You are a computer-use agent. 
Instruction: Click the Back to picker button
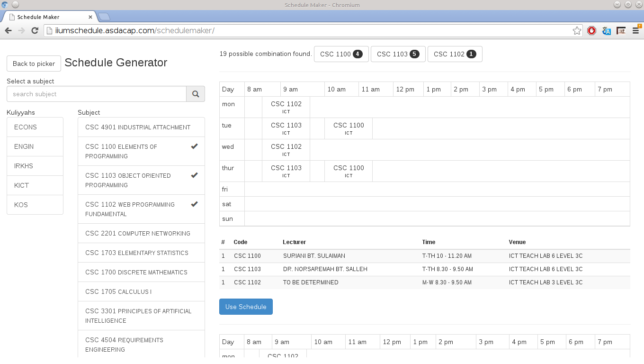click(x=34, y=64)
